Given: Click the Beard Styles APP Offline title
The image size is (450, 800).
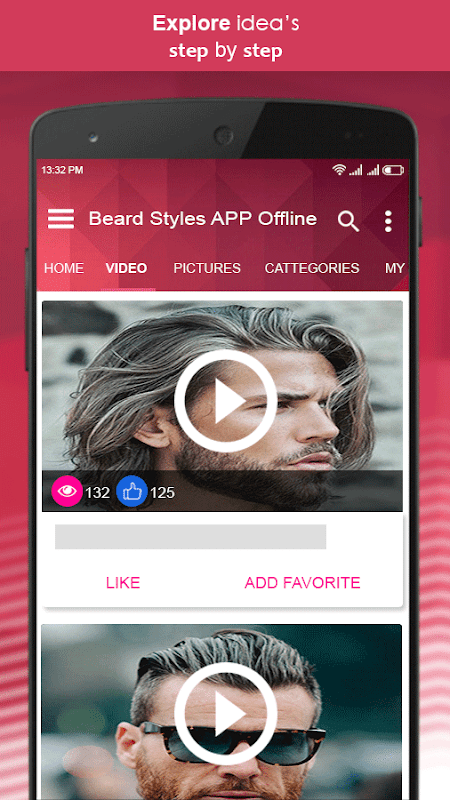Looking at the screenshot, I should (203, 219).
